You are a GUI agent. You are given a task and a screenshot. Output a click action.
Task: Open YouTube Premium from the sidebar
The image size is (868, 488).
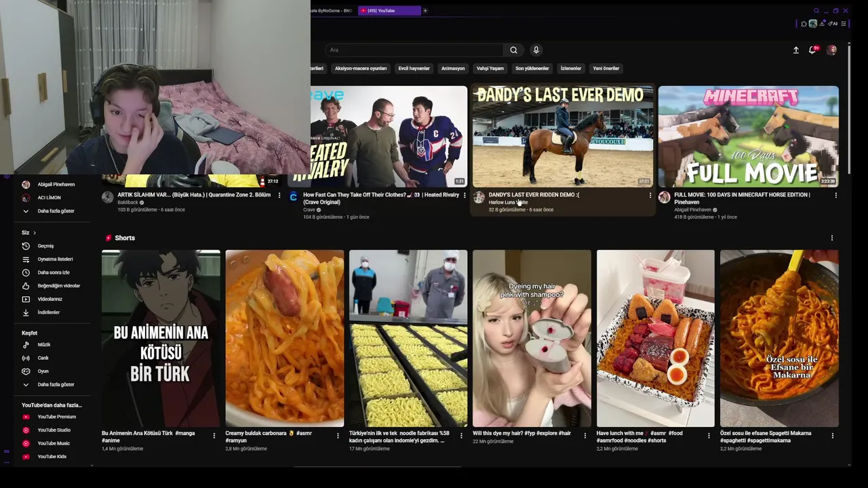click(x=52, y=417)
